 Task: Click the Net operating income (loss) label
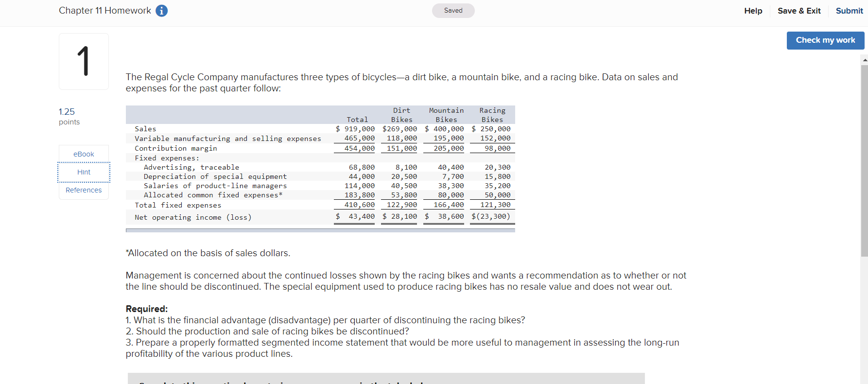193,217
